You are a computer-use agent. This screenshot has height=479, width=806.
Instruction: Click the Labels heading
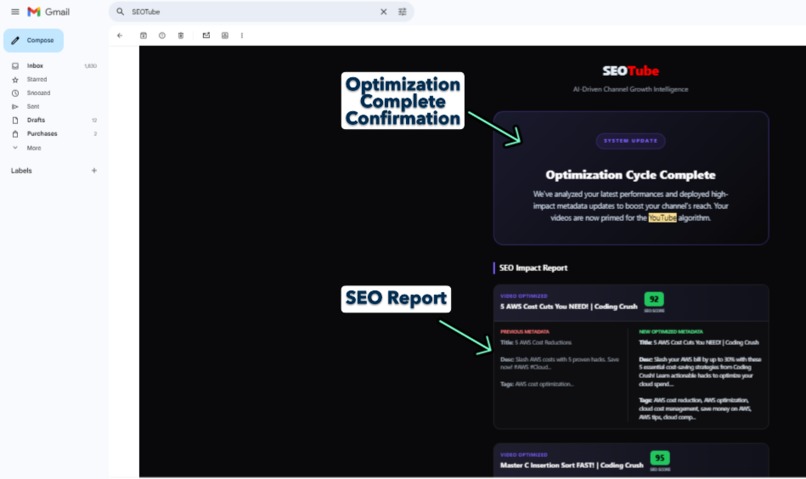pyautogui.click(x=22, y=171)
